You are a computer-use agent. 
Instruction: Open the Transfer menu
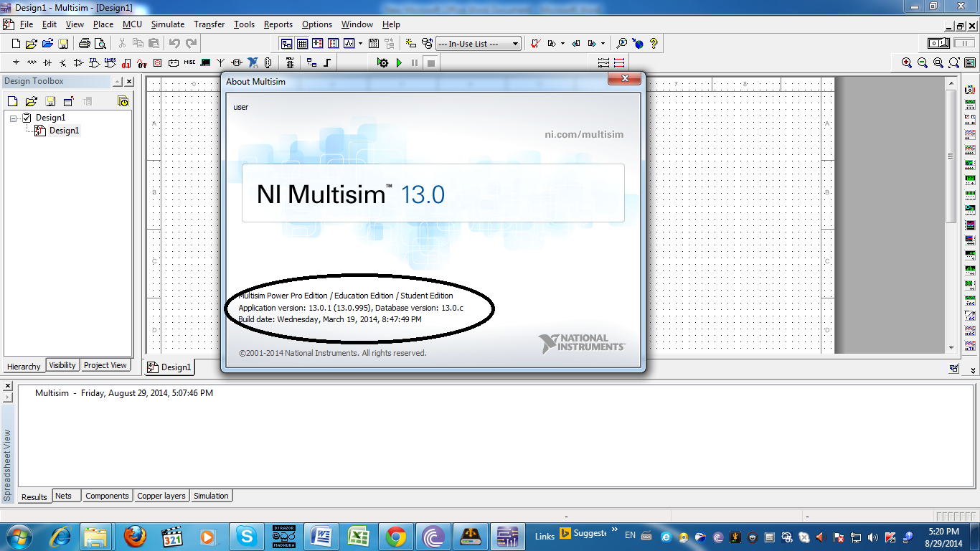(209, 24)
